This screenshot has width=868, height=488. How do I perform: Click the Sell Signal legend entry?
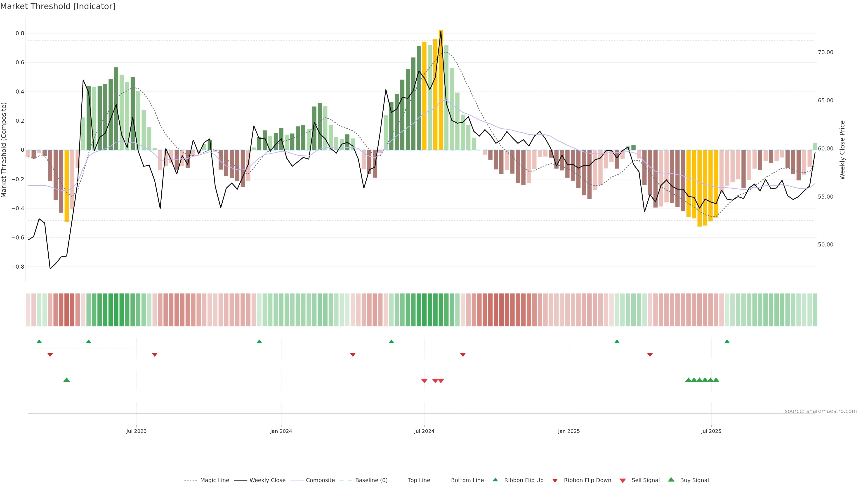click(645, 480)
